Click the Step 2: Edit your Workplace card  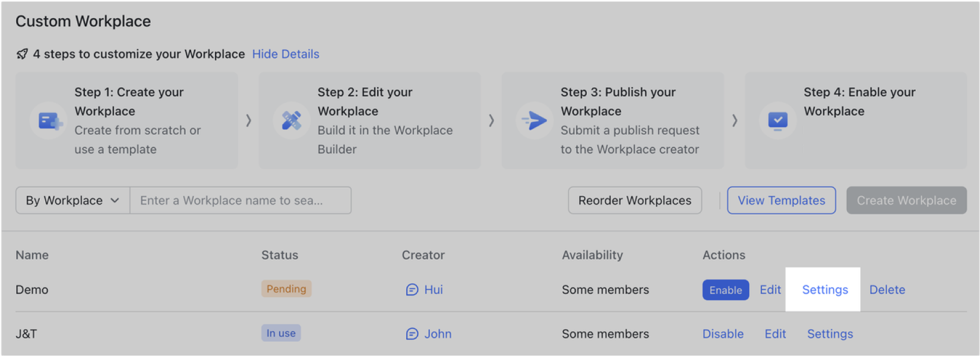tap(369, 121)
